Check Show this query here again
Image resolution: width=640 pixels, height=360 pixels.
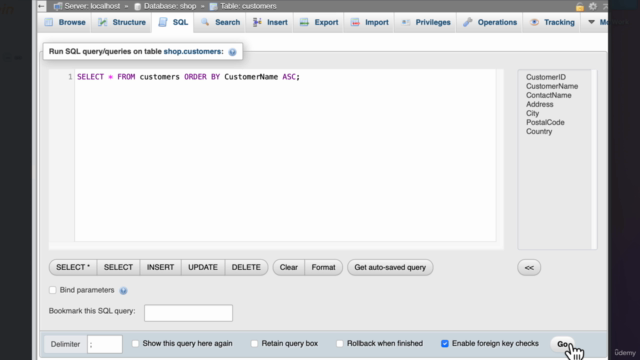point(136,344)
